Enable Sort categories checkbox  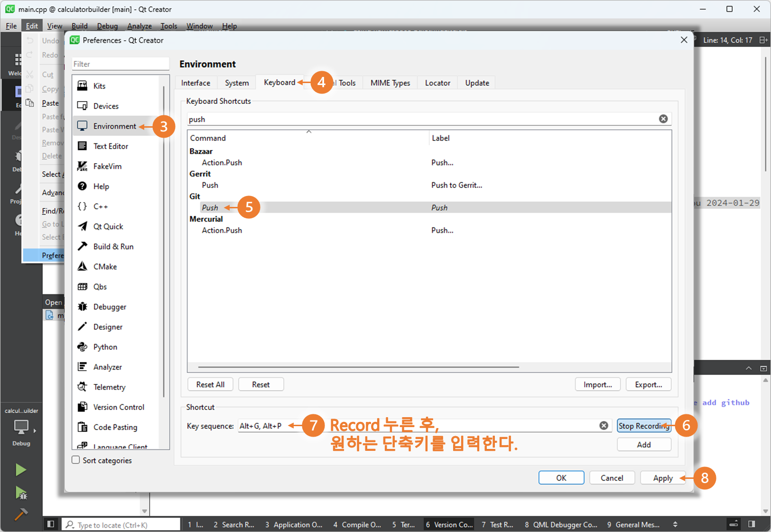pos(76,460)
